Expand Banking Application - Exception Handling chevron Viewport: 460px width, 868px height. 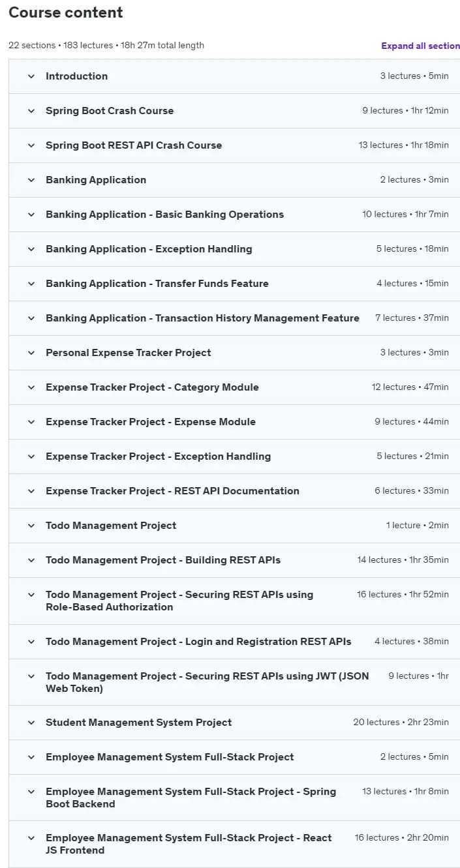click(x=31, y=249)
